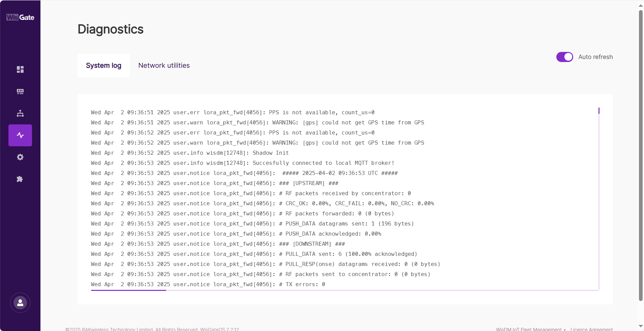Click the log panel vertical scrollbar thumb

click(x=599, y=111)
